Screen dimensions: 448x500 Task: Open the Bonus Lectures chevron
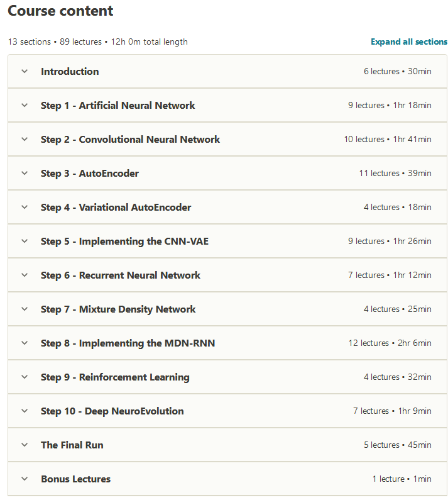[x=25, y=479]
